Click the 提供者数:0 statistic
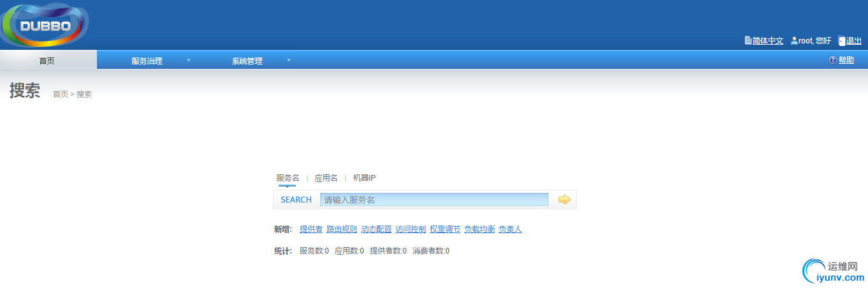Viewport: 868px width, 288px height. (x=388, y=251)
